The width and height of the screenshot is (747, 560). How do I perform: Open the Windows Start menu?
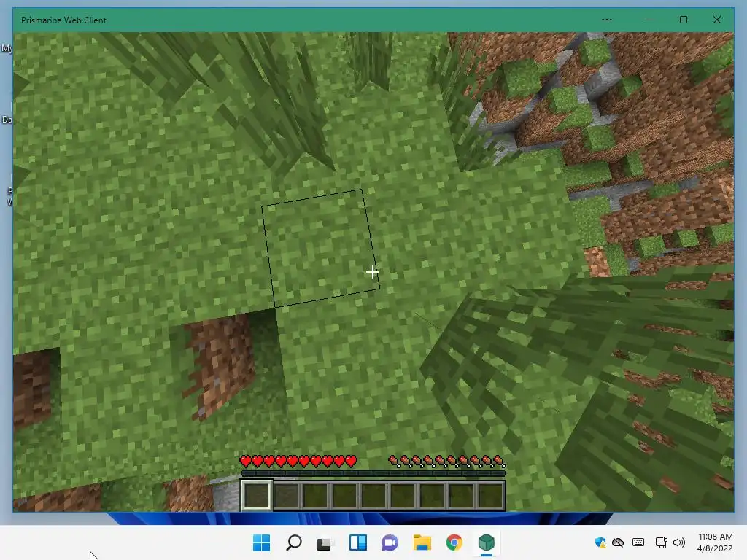261,542
